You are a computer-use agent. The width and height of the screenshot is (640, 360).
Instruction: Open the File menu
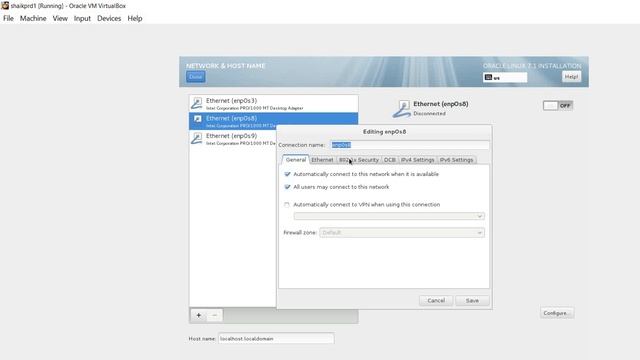pos(8,18)
